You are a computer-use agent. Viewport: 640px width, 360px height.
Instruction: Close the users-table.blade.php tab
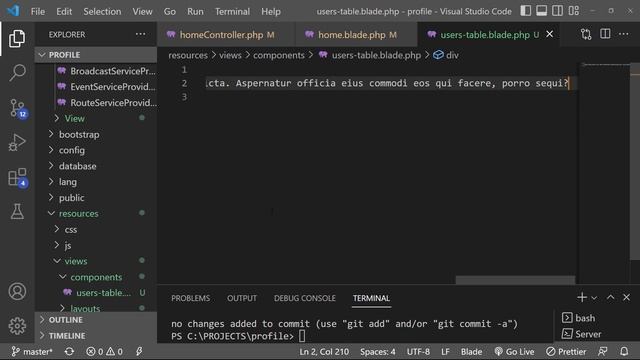pyautogui.click(x=550, y=34)
